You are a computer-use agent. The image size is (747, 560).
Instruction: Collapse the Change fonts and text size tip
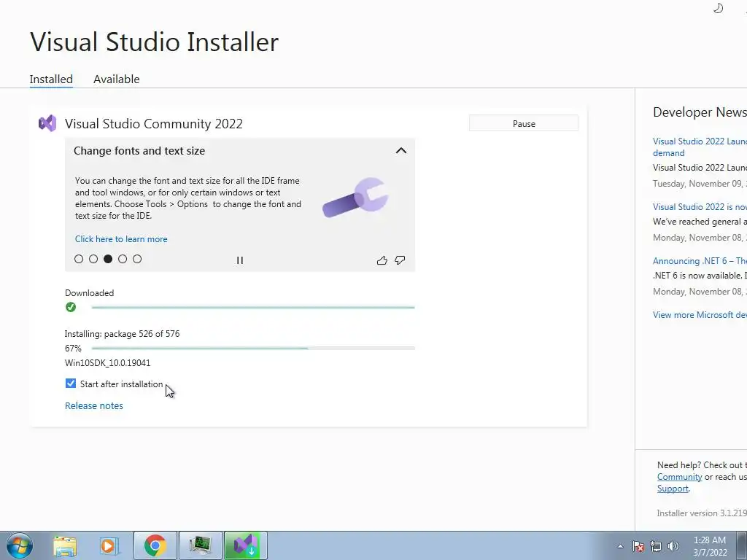coord(401,150)
